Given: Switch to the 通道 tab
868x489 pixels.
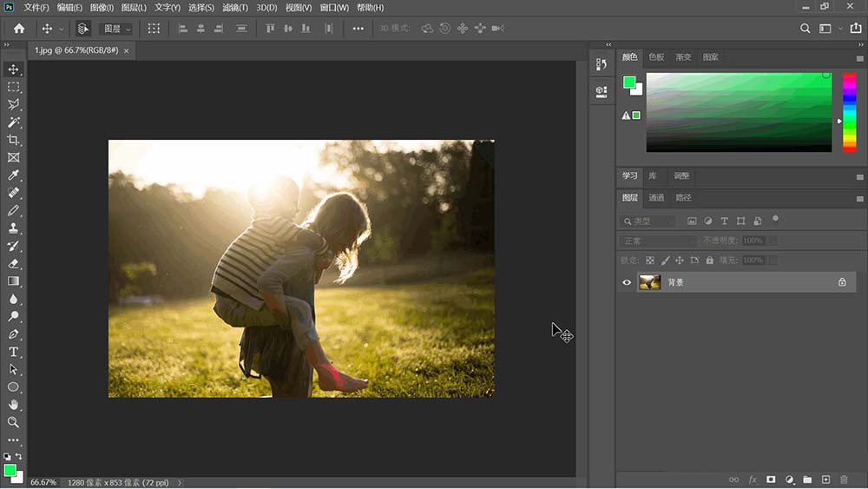Looking at the screenshot, I should (x=656, y=197).
